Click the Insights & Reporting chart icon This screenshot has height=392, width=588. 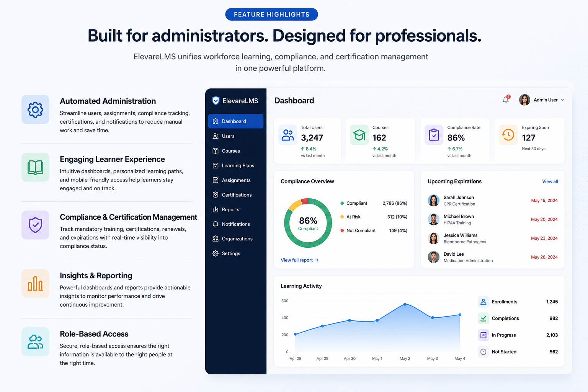(35, 283)
